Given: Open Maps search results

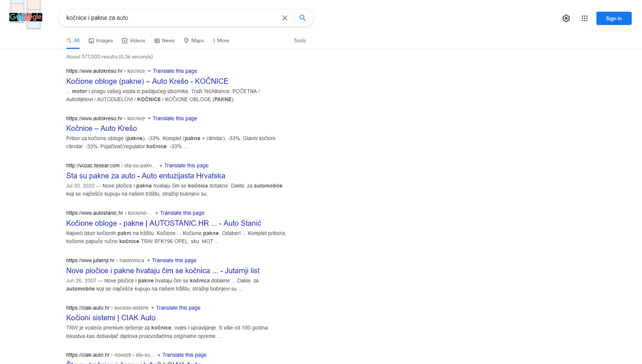Looking at the screenshot, I should 194,41.
